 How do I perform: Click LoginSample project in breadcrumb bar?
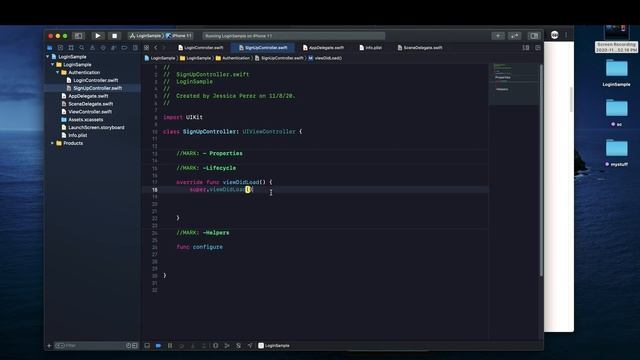[x=160, y=58]
